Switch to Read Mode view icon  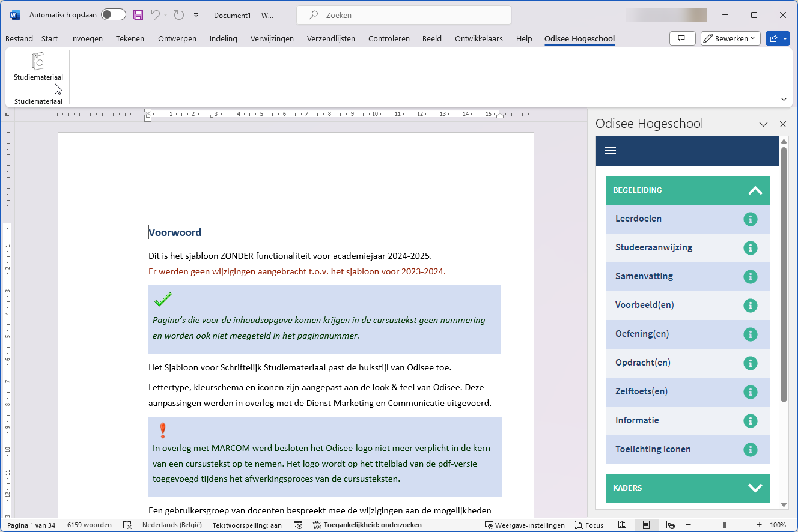[623, 525]
